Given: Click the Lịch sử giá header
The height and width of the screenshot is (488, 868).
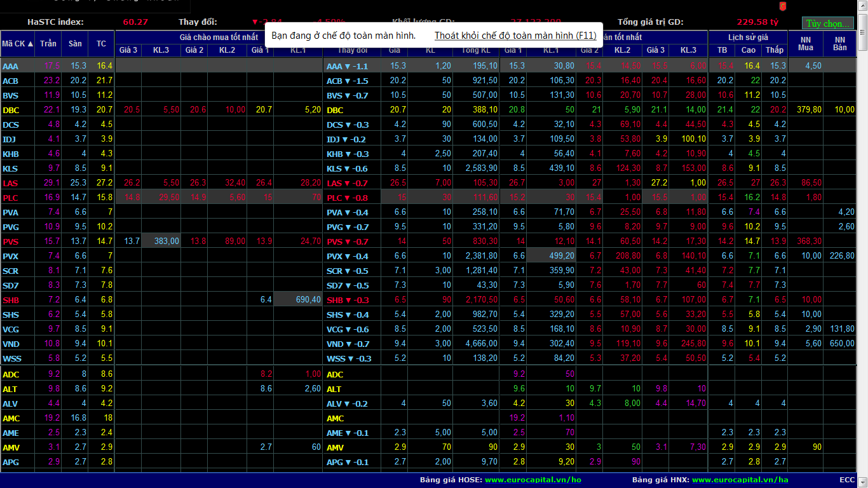Looking at the screenshot, I should tap(748, 37).
